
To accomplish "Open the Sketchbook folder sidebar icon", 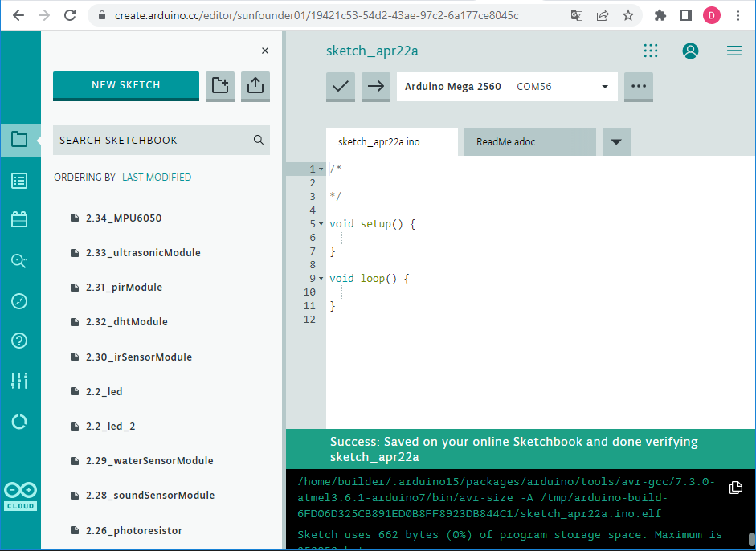I will tap(19, 140).
